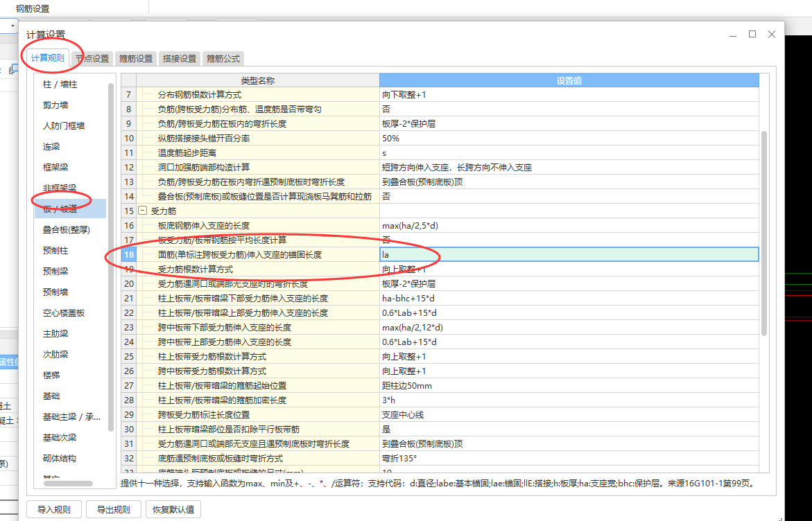Open the 搭接设置 tab
Viewport: 812px width, 521px height.
coord(180,58)
